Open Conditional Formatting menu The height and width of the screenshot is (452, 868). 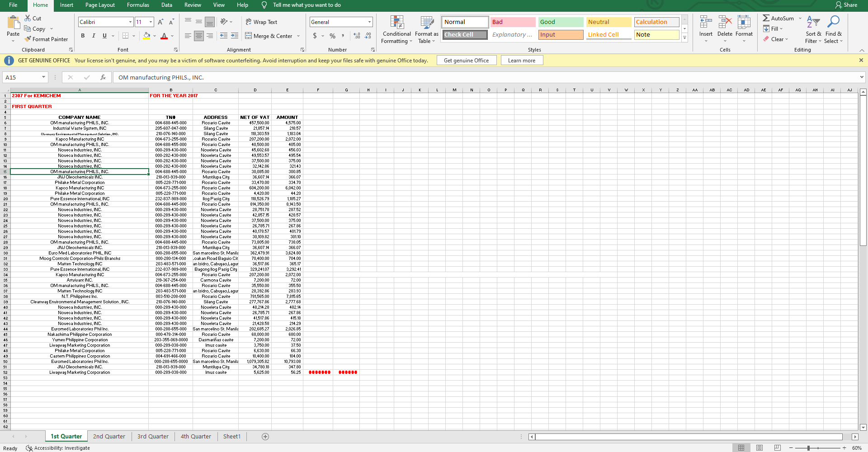(x=396, y=30)
